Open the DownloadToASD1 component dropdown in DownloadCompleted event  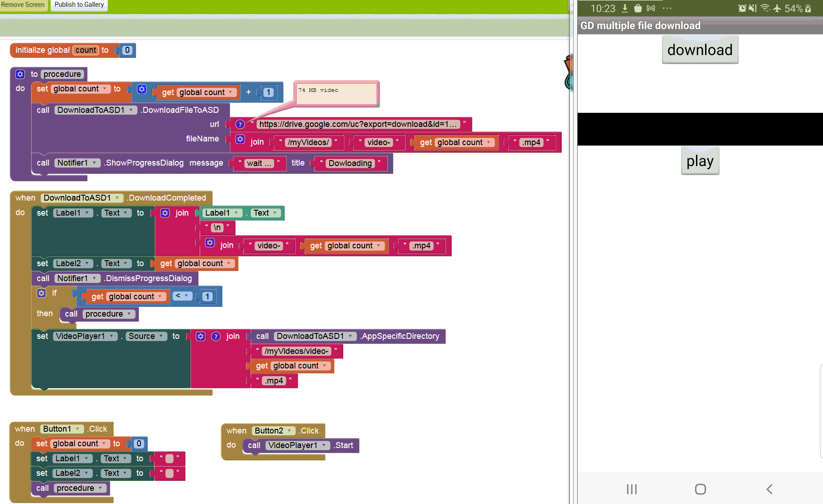point(117,198)
